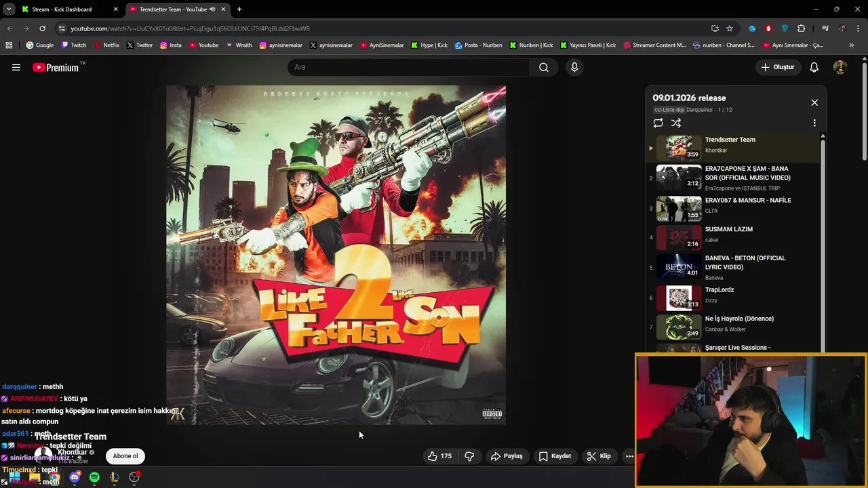Screen dimensions: 868x488
Task: Open the YouTube hamburger guide menu
Action: click(x=16, y=67)
